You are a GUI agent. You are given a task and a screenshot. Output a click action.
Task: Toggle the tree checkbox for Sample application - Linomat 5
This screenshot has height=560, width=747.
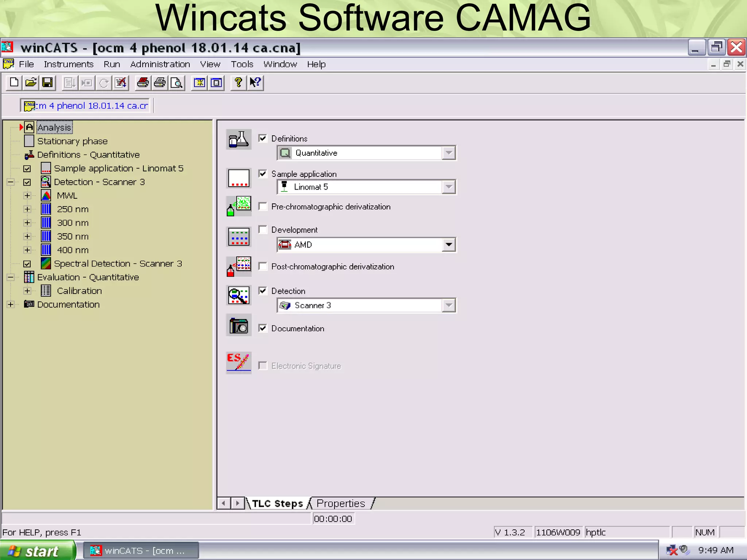click(27, 169)
